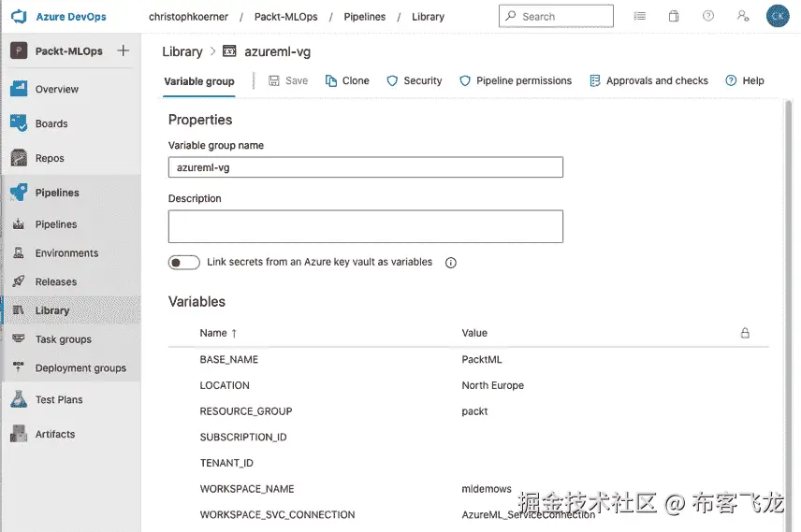Select the BASE_NAME variable name
This screenshot has width=801, height=532.
229,359
